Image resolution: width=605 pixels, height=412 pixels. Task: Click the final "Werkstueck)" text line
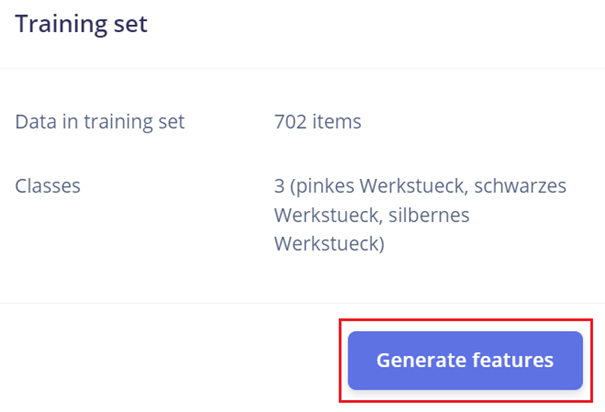(x=327, y=243)
